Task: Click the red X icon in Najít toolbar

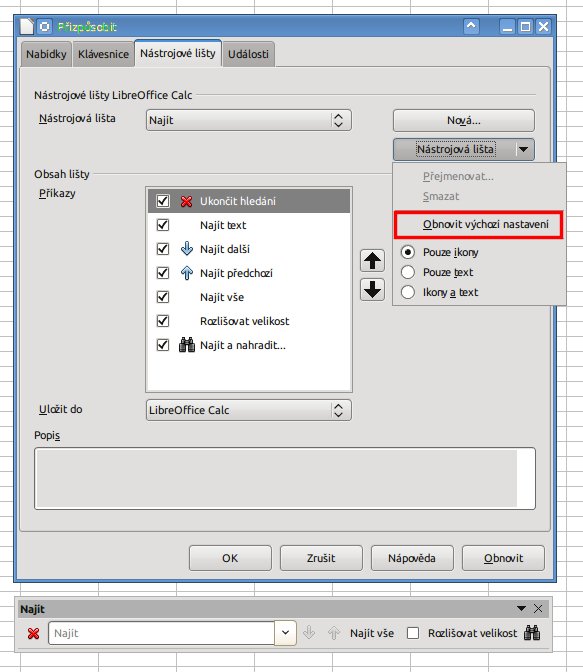Action: pyautogui.click(x=33, y=633)
